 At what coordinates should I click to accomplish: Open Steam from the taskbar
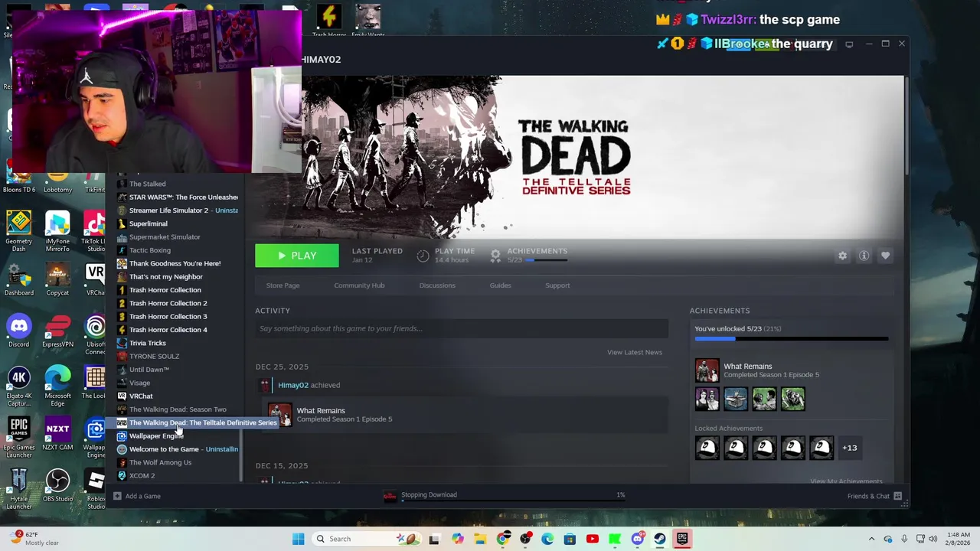point(659,539)
